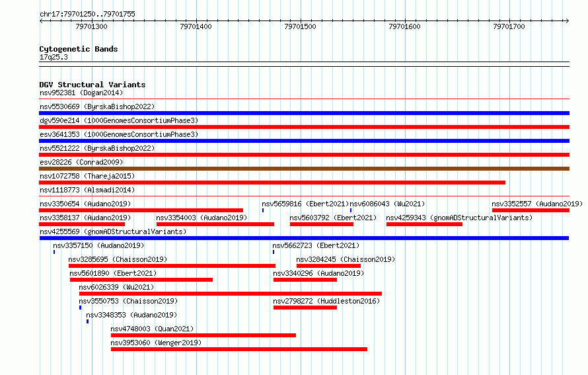The height and width of the screenshot is (375, 588).
Task: Select the nsv3354003 (Audano2019) red bar
Action: tap(215, 224)
